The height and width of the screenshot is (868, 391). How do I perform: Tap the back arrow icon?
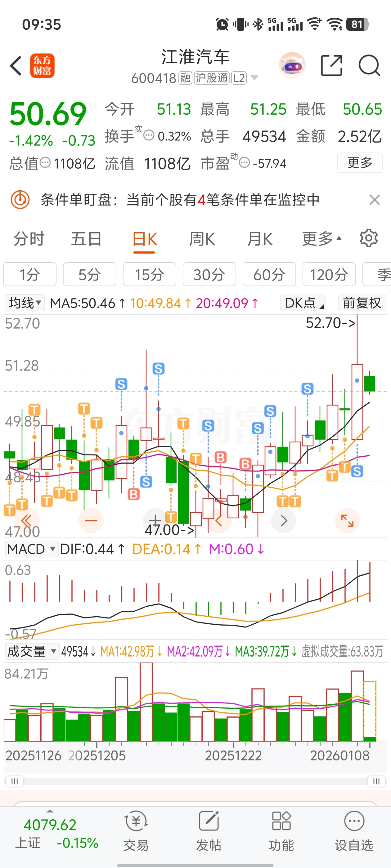coord(16,66)
